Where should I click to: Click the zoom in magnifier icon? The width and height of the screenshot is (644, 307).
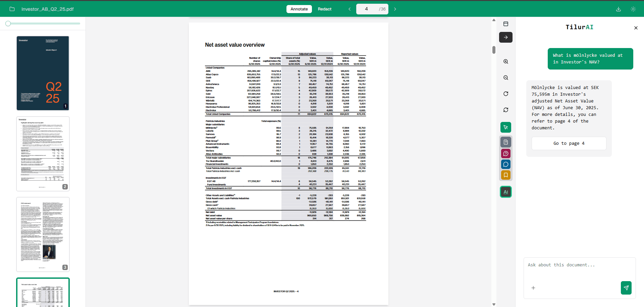[x=506, y=61]
